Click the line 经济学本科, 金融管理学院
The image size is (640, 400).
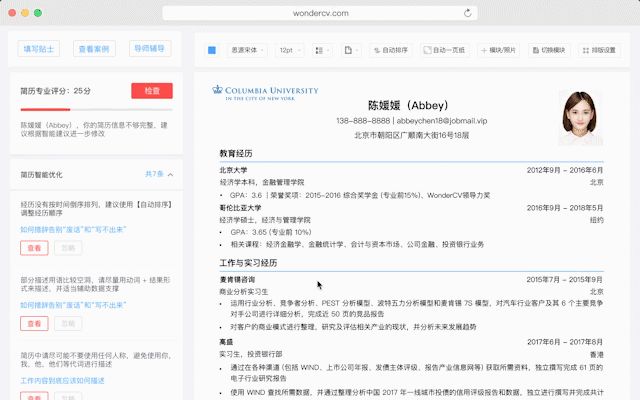click(x=262, y=182)
